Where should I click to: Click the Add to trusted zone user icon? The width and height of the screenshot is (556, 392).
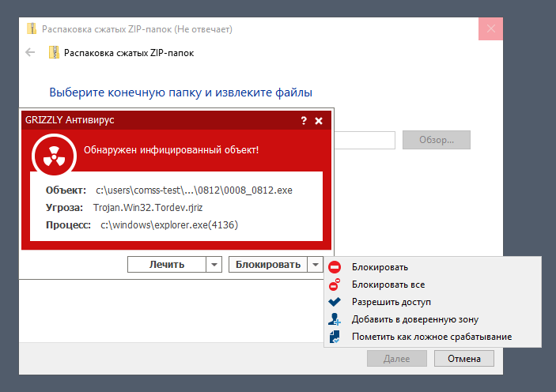coord(335,319)
